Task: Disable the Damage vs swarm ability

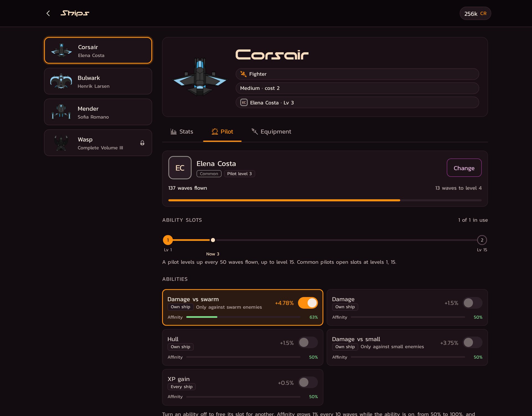Action: [308, 303]
